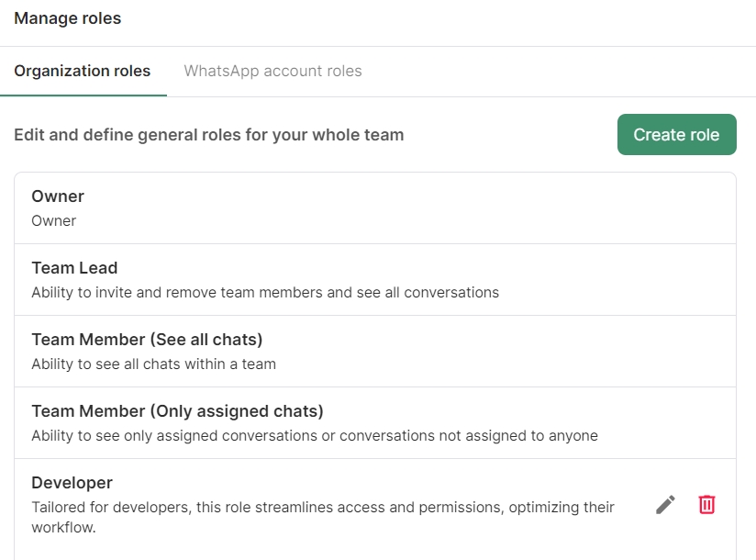This screenshot has height=560, width=756.
Task: Click the 'invite and remove team members' description
Action: click(x=265, y=292)
